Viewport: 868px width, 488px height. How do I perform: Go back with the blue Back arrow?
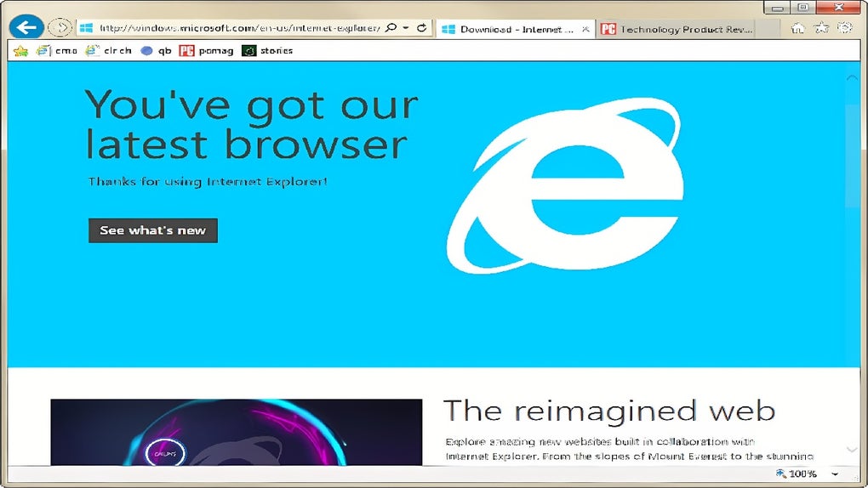point(26,27)
